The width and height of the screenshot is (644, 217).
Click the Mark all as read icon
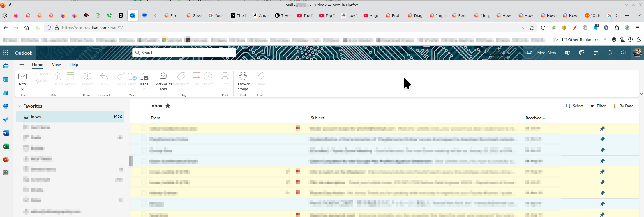[x=163, y=76]
